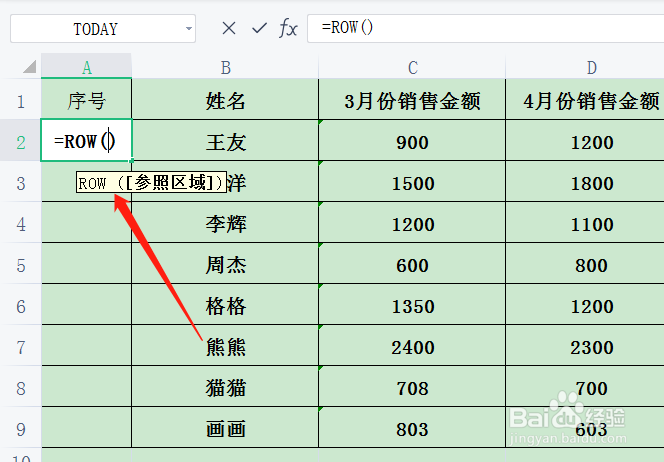Select empty 序号 cell in row 7
The image size is (664, 462).
(x=86, y=347)
